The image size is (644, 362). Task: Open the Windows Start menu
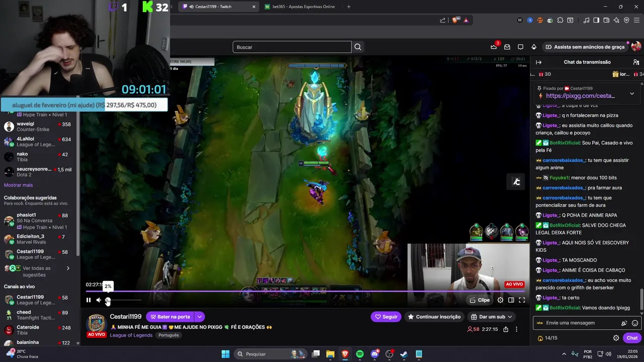coord(225,354)
